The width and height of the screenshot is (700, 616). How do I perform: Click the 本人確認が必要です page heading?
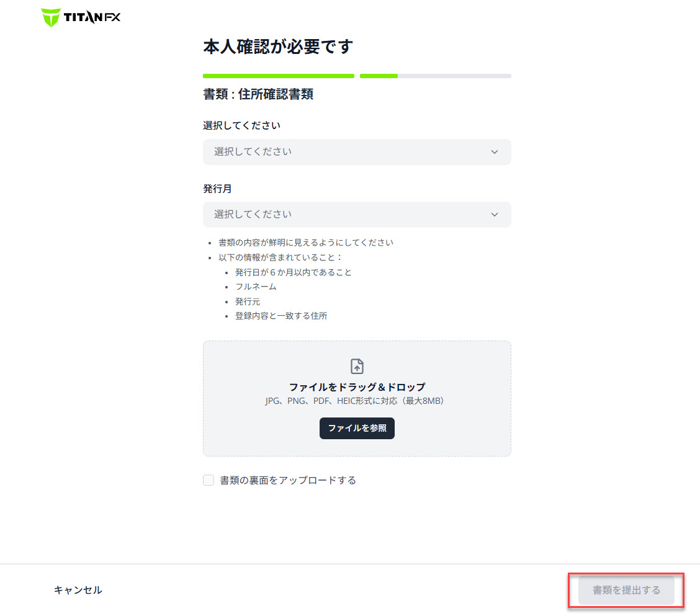pyautogui.click(x=278, y=47)
